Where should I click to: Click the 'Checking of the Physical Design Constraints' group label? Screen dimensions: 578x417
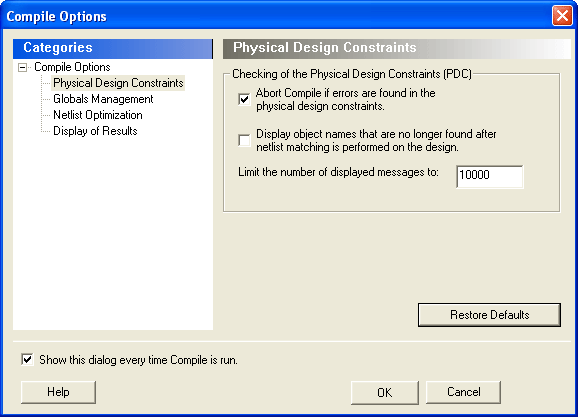click(352, 74)
